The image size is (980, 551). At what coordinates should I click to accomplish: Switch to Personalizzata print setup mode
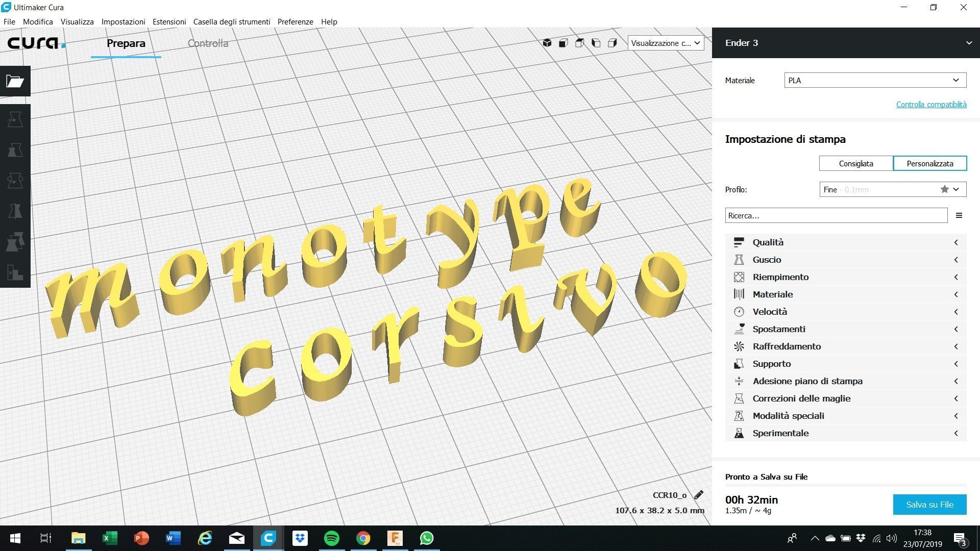[930, 164]
